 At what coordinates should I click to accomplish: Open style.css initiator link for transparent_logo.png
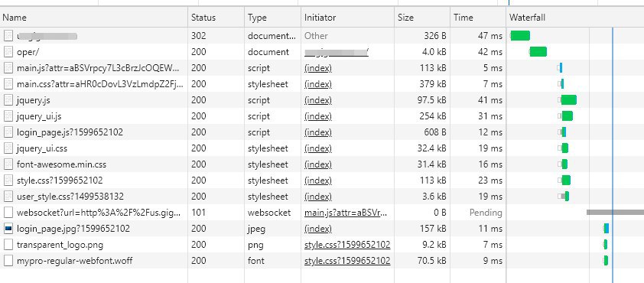(x=347, y=245)
